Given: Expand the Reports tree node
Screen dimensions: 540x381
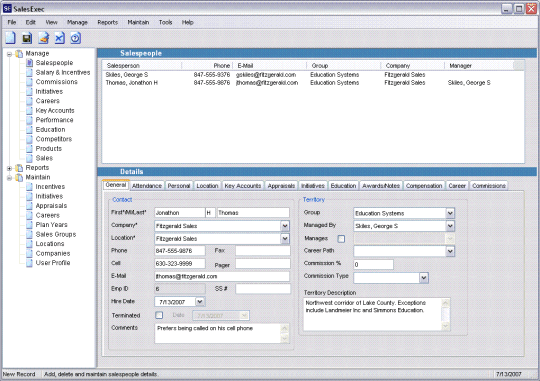Looking at the screenshot, I should point(10,168).
